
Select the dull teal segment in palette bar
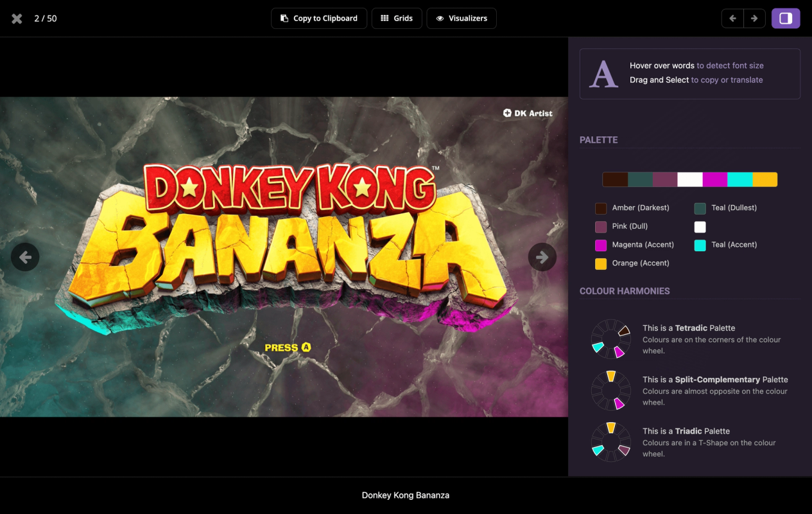[640, 179]
